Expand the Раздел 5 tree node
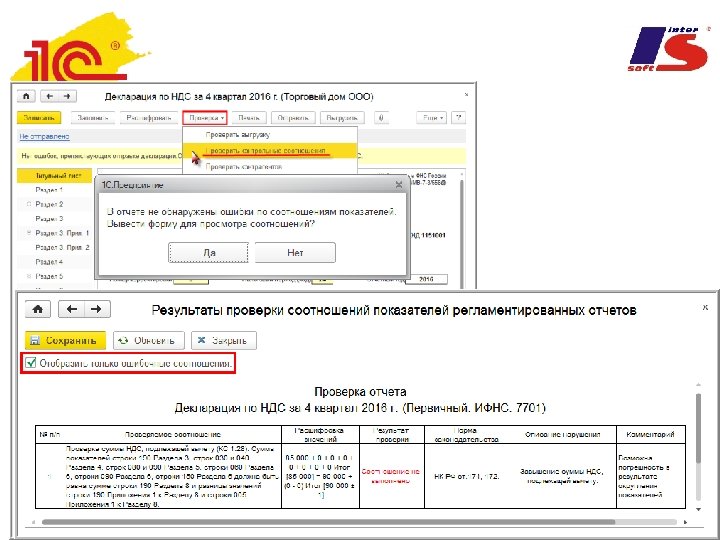Screen dimensions: 720x540 click(29, 276)
